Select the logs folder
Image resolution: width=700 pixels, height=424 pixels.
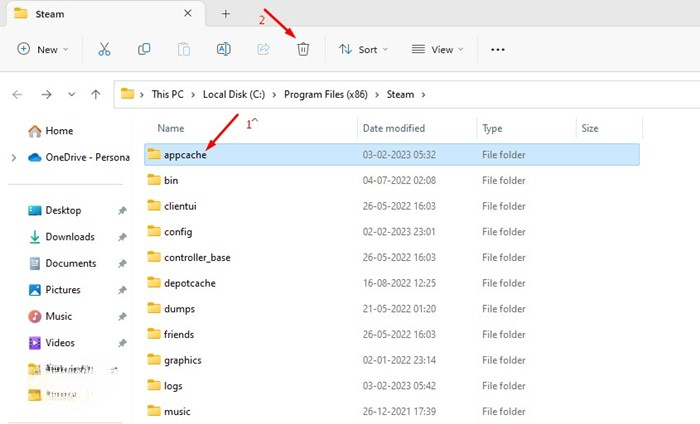click(x=392, y=386)
